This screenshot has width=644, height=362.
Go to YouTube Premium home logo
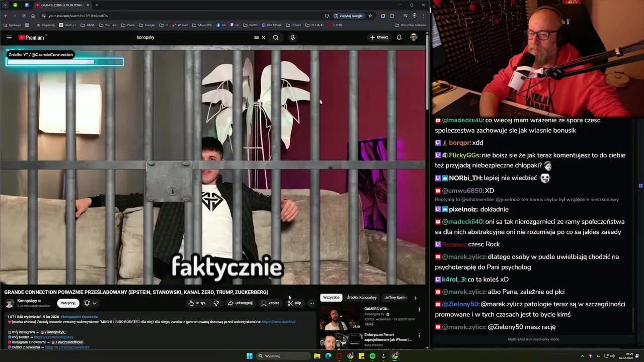pos(32,37)
